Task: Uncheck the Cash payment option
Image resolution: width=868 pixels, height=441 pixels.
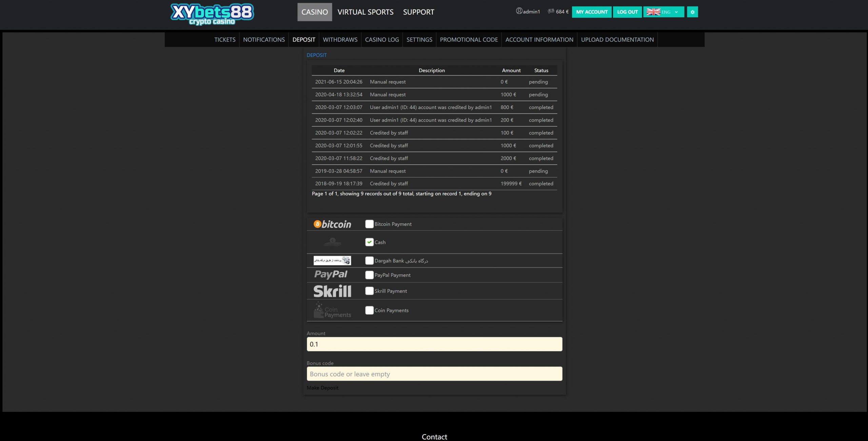Action: click(x=369, y=242)
